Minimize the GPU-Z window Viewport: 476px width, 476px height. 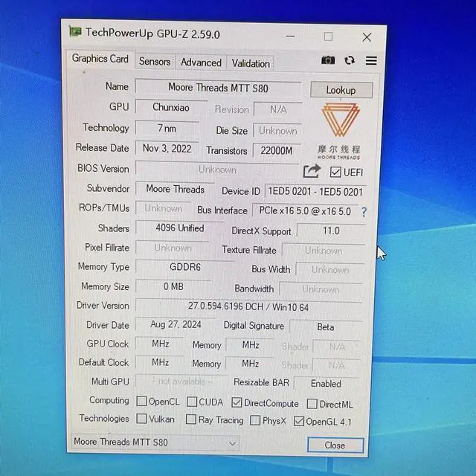290,36
